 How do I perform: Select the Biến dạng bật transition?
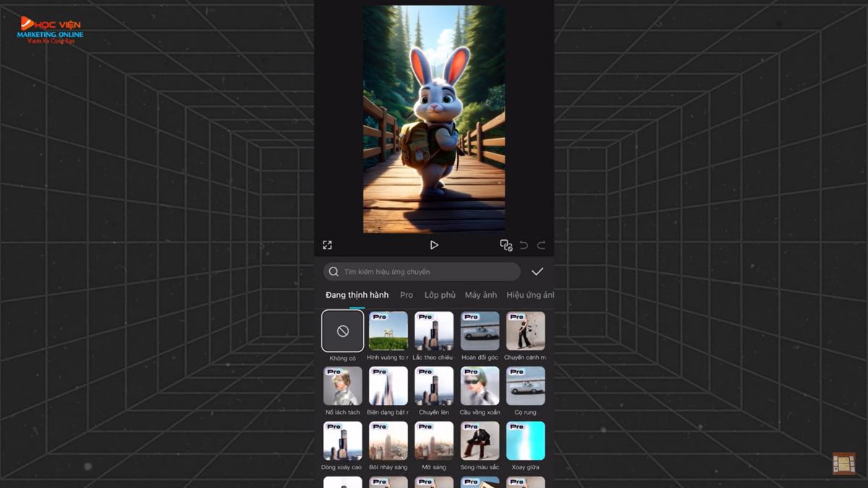tap(388, 386)
